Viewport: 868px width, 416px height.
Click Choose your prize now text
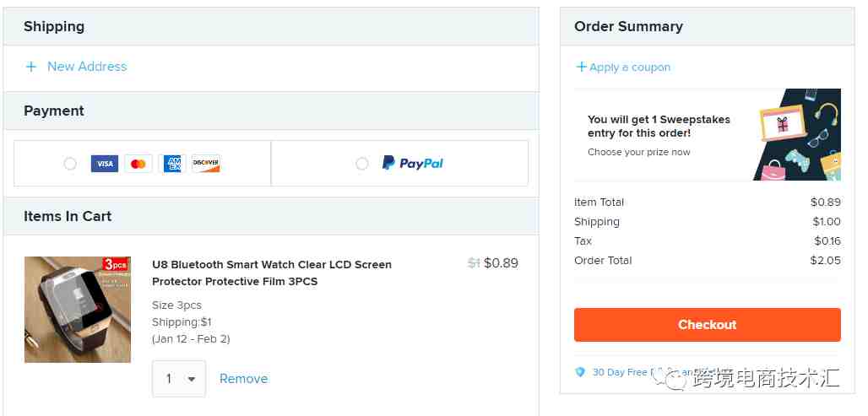click(x=639, y=152)
